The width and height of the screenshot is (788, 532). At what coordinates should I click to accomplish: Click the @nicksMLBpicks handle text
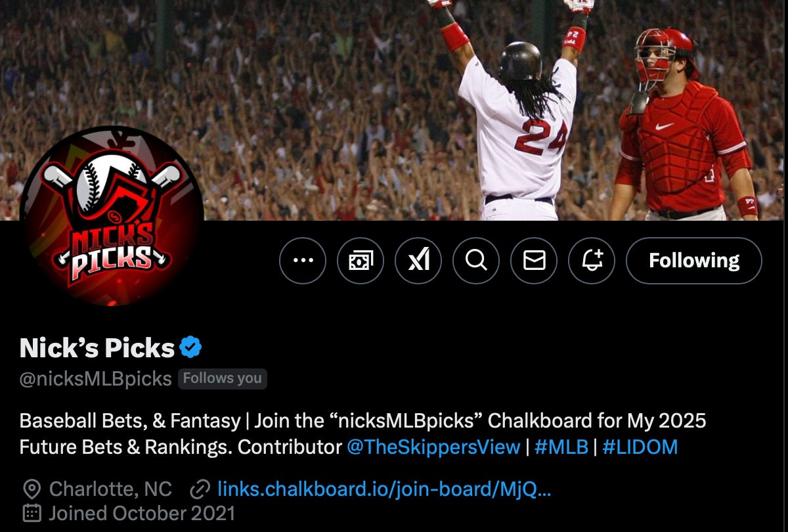(96, 379)
